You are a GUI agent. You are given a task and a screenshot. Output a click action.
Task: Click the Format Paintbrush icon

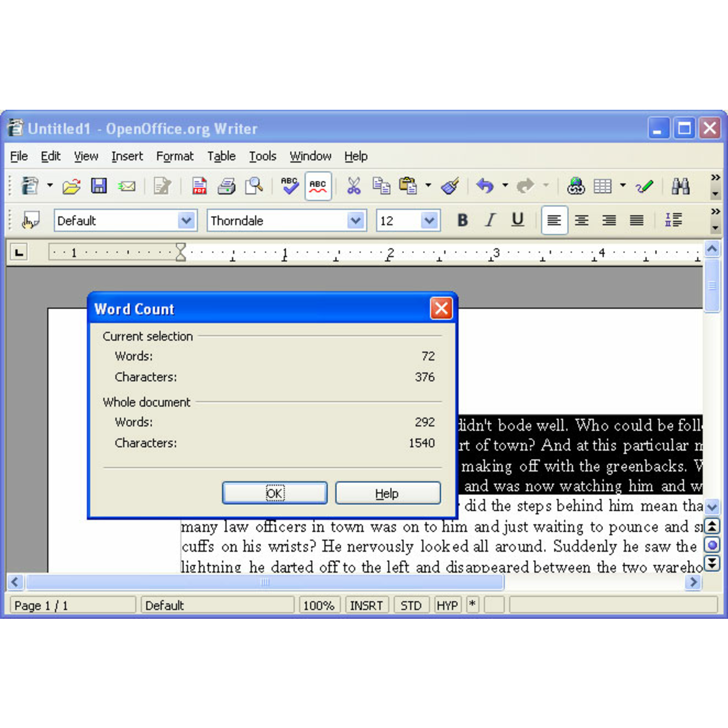tap(450, 186)
